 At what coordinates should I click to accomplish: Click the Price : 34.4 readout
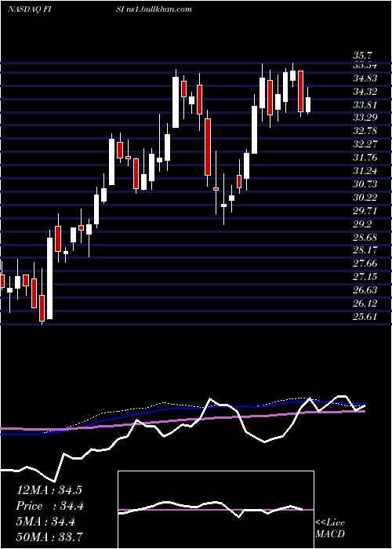tap(49, 506)
